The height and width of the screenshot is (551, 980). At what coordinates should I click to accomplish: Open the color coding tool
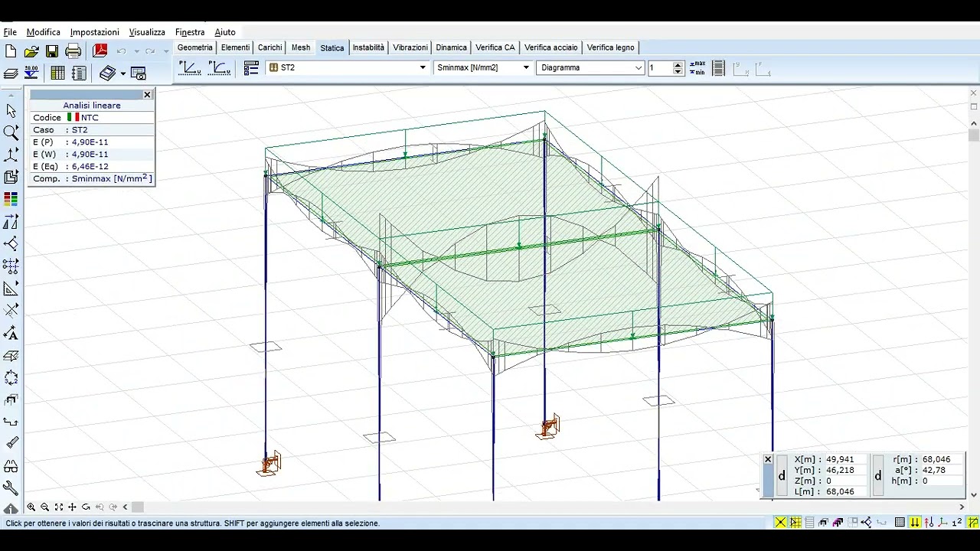point(11,199)
